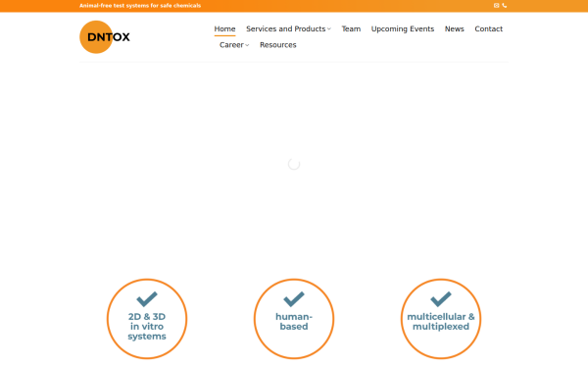Navigate to Upcoming Events
The width and height of the screenshot is (588, 368).
pos(403,28)
